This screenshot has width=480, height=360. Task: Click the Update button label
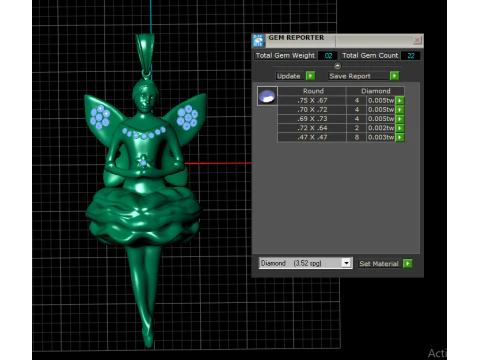[x=289, y=76]
